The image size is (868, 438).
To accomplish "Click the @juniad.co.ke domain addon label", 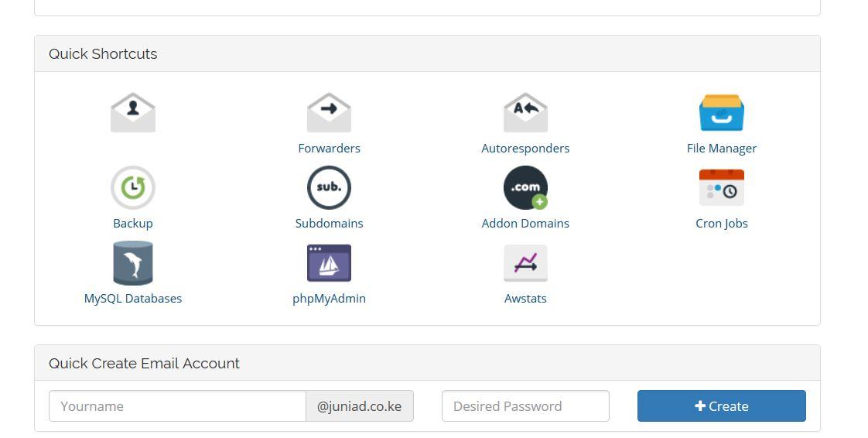I will point(360,406).
